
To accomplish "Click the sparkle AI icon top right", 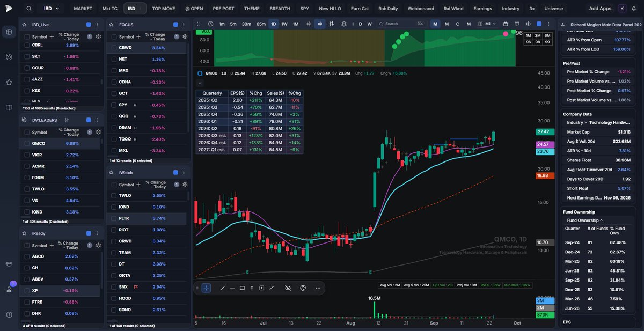I will (x=622, y=9).
